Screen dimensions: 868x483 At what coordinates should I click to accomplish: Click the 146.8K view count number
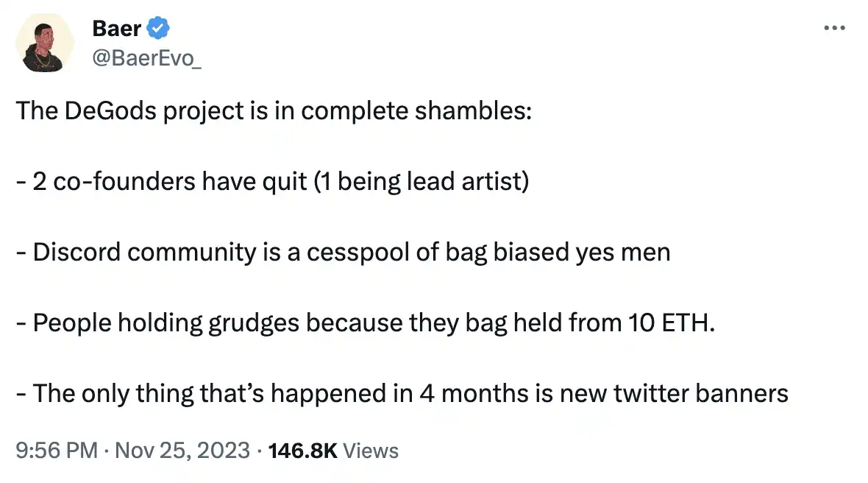303,451
